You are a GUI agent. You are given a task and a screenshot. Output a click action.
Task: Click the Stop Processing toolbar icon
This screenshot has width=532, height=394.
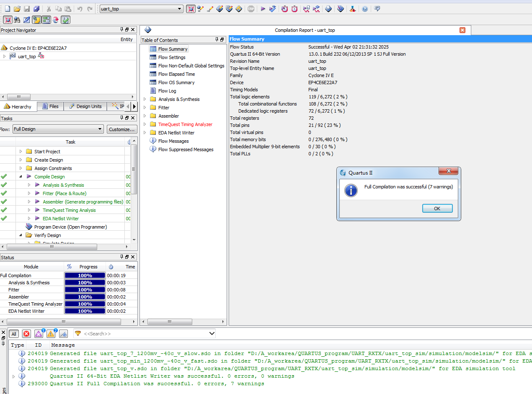[x=251, y=8]
